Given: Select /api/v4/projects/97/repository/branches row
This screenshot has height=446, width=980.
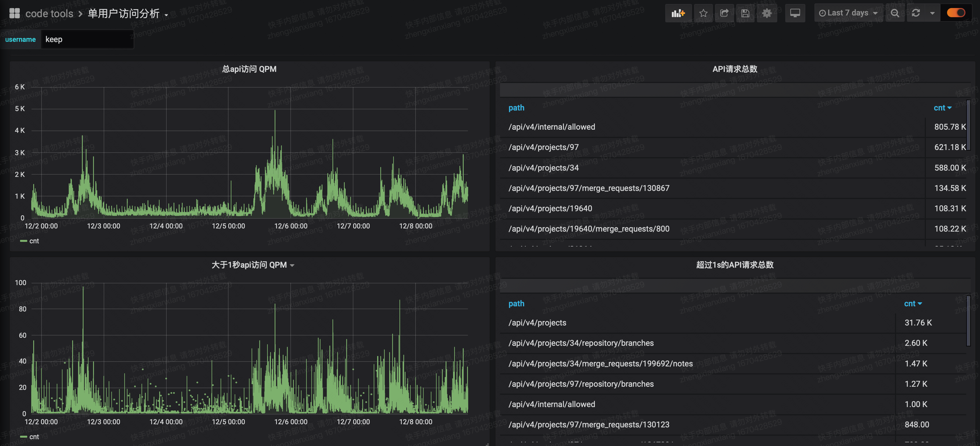Looking at the screenshot, I should click(x=733, y=384).
